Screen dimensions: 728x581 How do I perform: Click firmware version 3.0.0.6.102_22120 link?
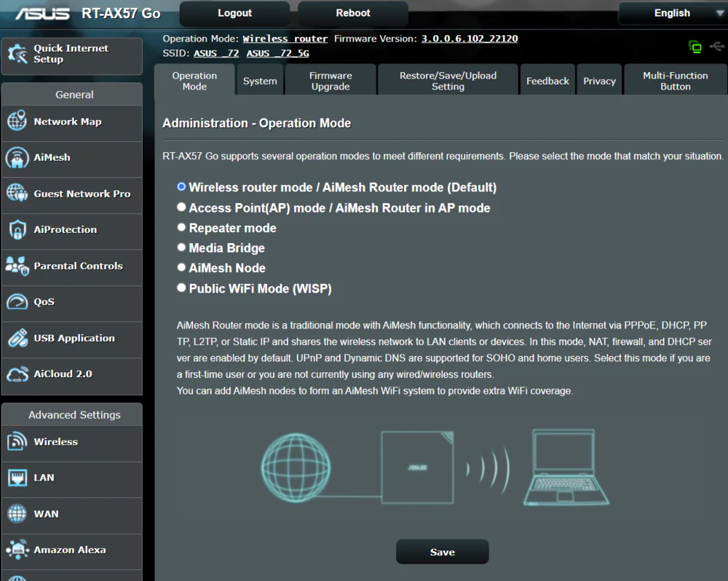470,39
